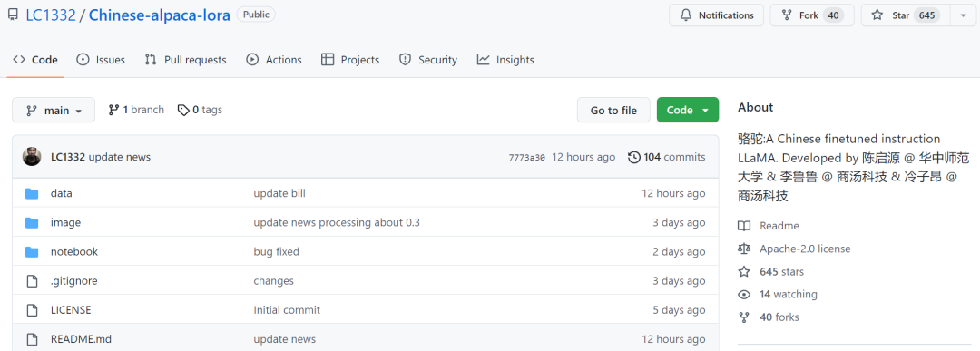
Task: Click the Notifications bell icon
Action: (x=686, y=15)
